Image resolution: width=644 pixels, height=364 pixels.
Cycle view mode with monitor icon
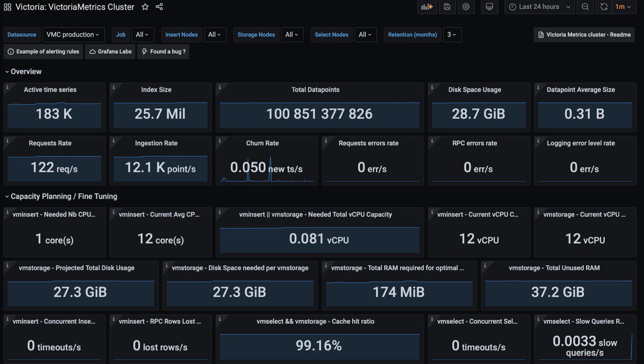pyautogui.click(x=489, y=7)
